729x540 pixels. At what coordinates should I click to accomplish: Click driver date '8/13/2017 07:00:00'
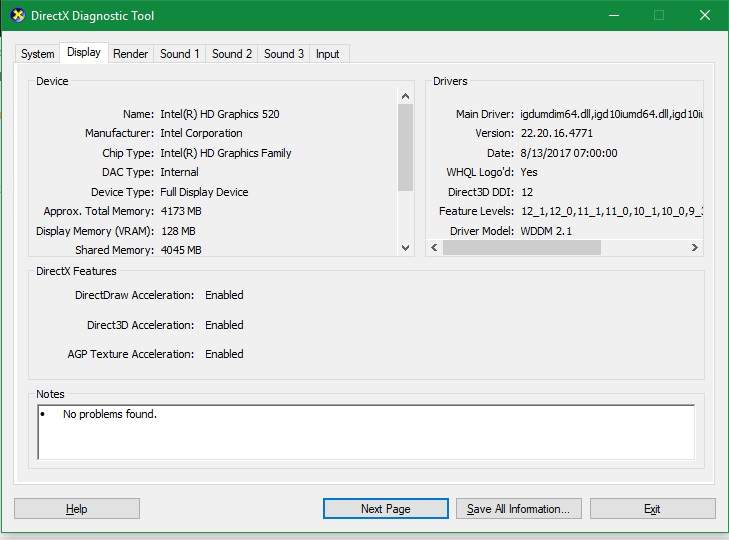click(569, 153)
